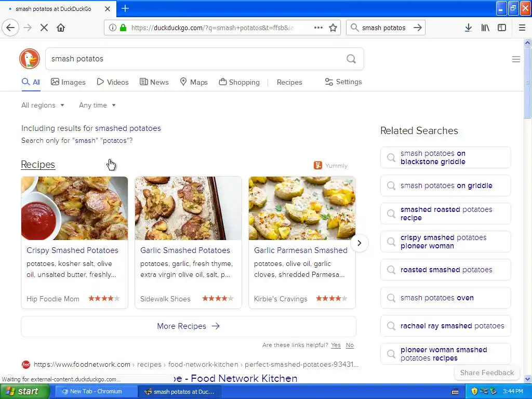Switch to the Maps tab

194,82
